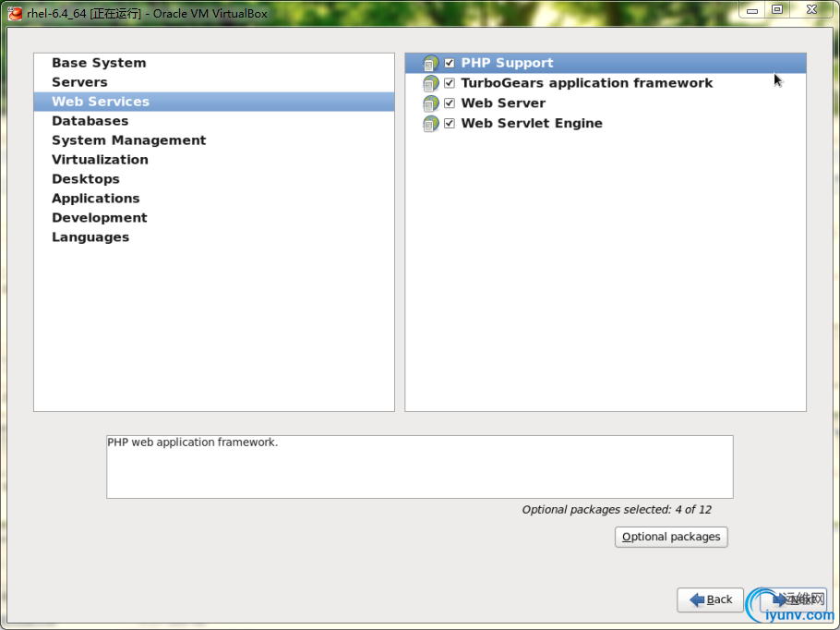
Task: Click the Web Servlet Engine package icon
Action: [431, 124]
